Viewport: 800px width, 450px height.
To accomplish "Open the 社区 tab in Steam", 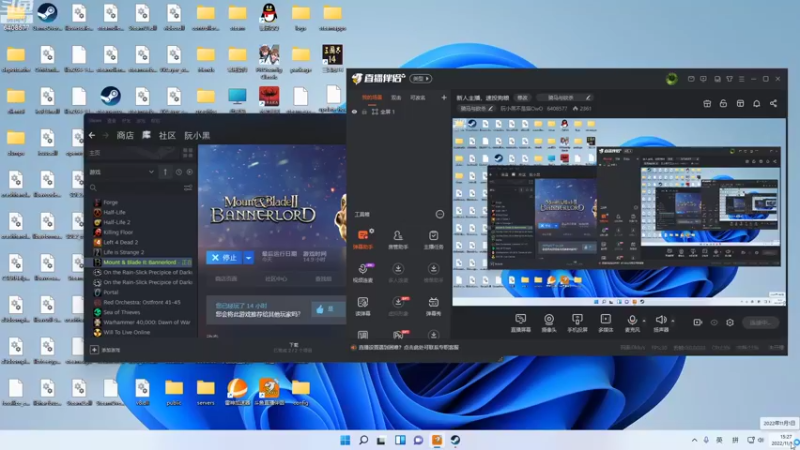I will coord(167,135).
